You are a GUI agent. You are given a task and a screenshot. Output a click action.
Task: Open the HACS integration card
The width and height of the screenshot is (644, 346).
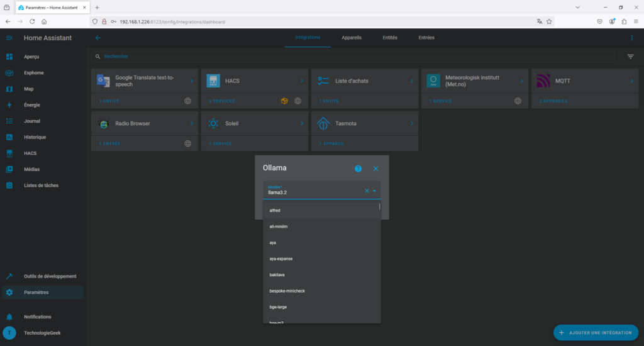click(255, 81)
